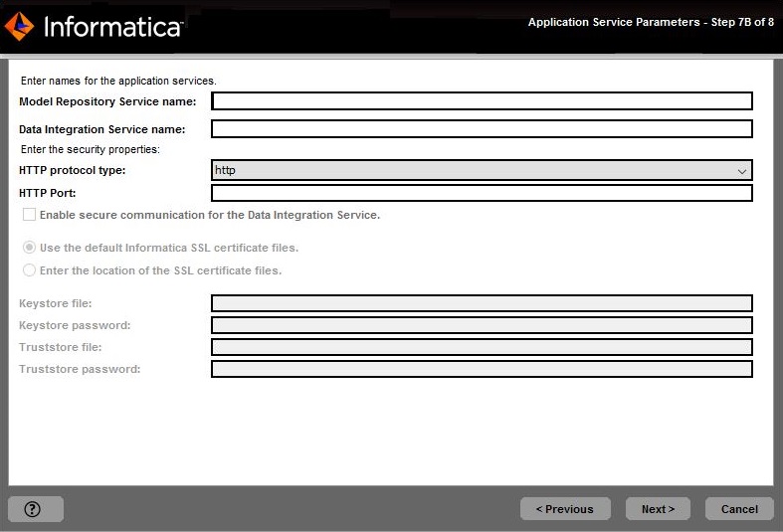Click the Model Repository Service name field
This screenshot has height=532, width=783.
[482, 101]
